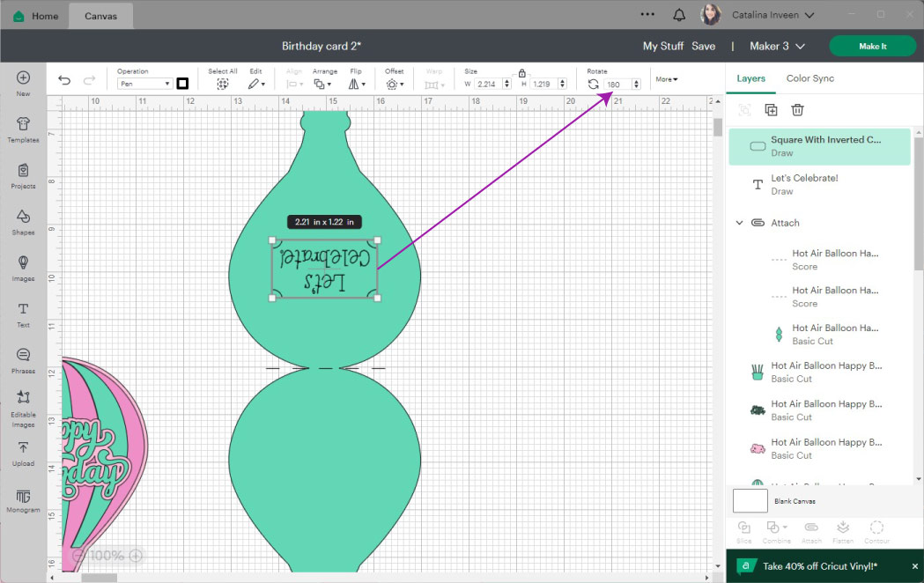Click the Rotate stepper arrows
The height and width of the screenshot is (583, 924).
tap(637, 85)
